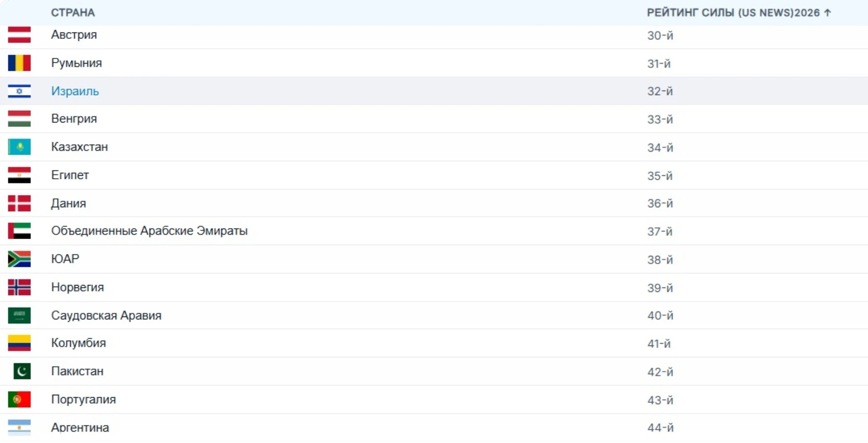The width and height of the screenshot is (868, 443).
Task: Click the Pakistan flag icon
Action: (x=22, y=371)
